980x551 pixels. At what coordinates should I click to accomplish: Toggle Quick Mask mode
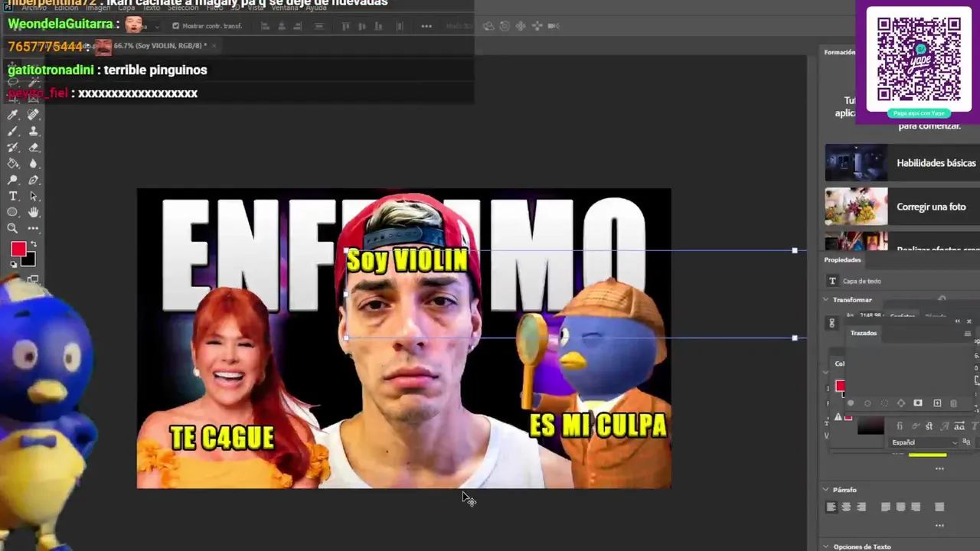(x=33, y=281)
